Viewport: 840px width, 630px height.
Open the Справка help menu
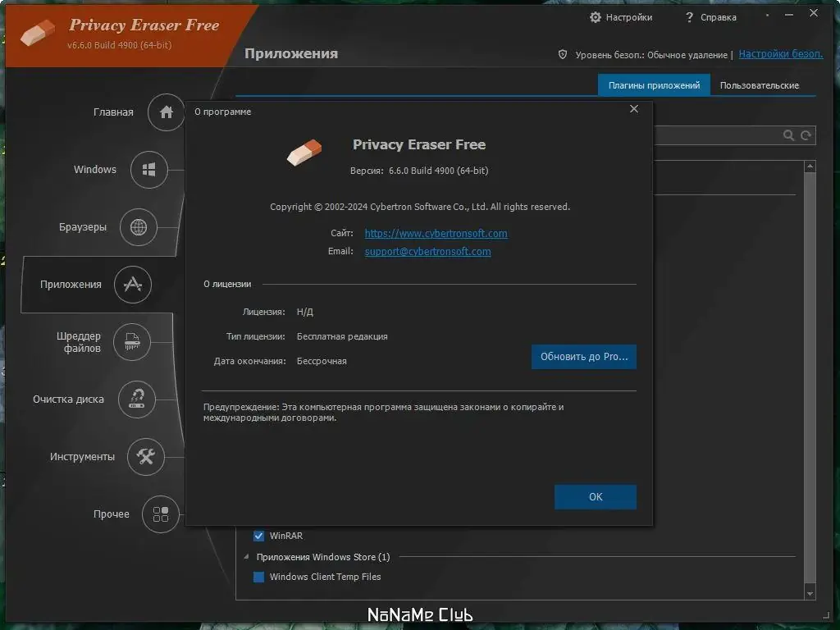pos(710,16)
